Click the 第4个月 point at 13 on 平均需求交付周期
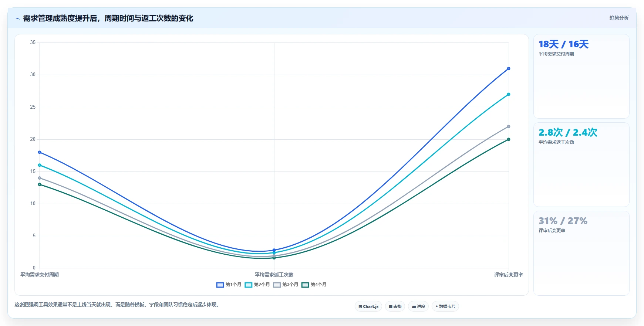The width and height of the screenshot is (644, 326). pos(40,184)
